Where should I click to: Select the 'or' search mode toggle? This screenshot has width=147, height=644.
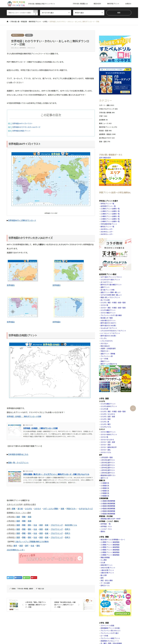pyautogui.click(x=36, y=14)
